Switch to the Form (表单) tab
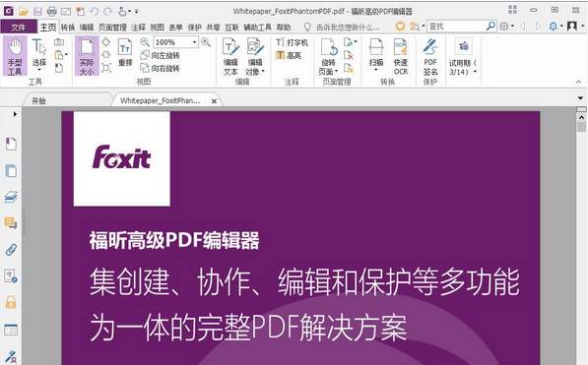 [x=175, y=27]
